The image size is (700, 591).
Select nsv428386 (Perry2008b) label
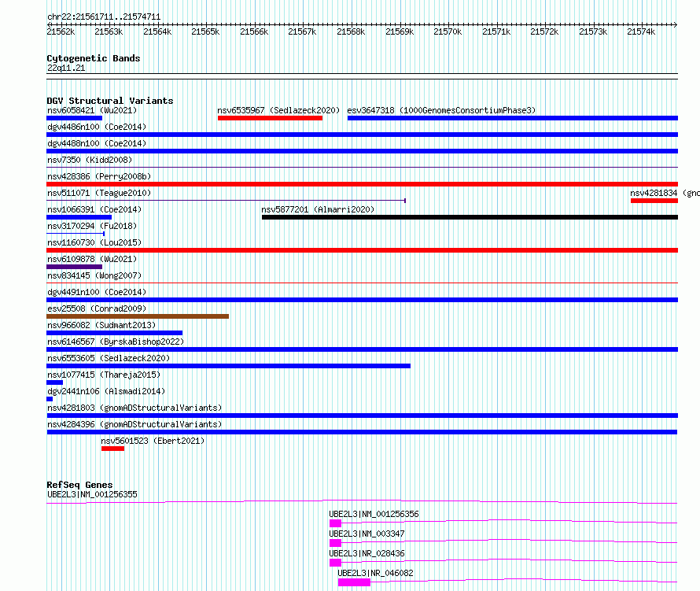(x=99, y=176)
